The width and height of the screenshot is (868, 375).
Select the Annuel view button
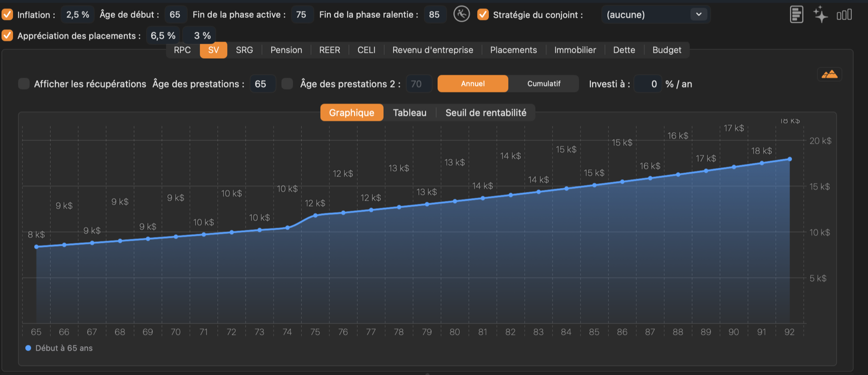(x=473, y=83)
